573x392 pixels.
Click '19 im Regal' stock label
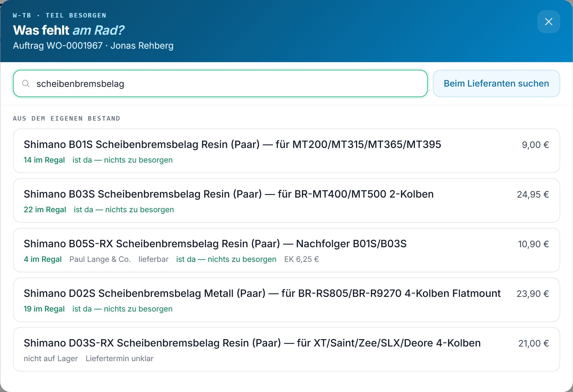tap(44, 309)
